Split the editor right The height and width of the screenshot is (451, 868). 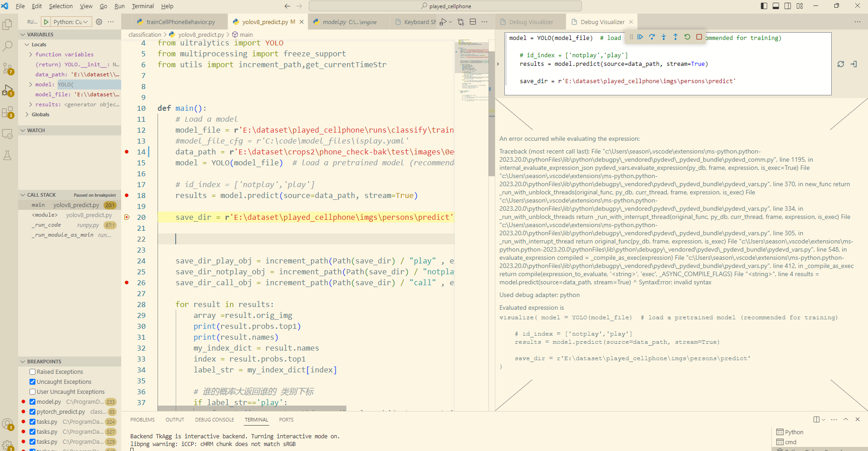tap(473, 22)
